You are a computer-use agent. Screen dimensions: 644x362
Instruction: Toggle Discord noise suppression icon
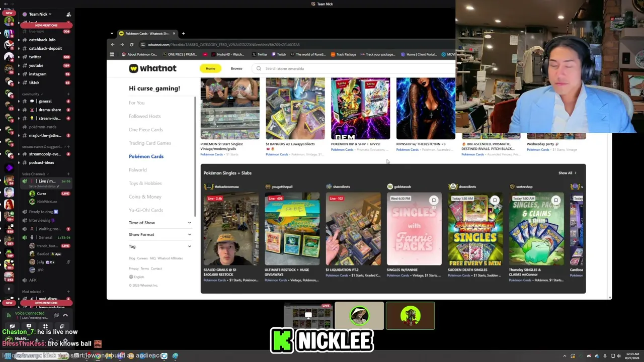[56, 315]
